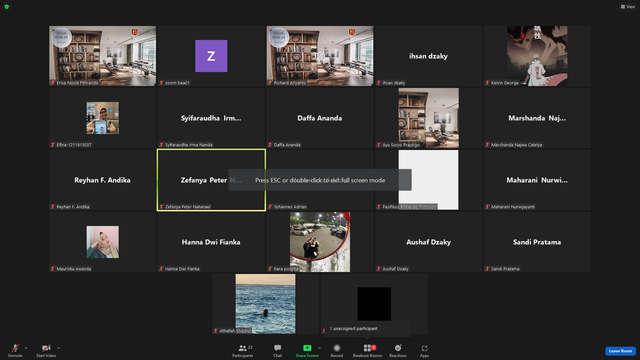Select the Reyhan F. Andika tile
Image resolution: width=640 pixels, height=360 pixels.
coord(102,180)
